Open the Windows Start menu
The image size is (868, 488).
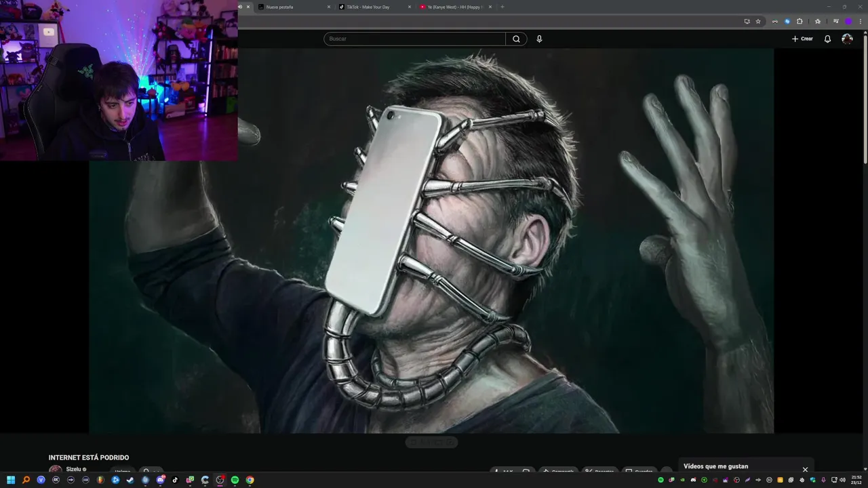(x=11, y=480)
